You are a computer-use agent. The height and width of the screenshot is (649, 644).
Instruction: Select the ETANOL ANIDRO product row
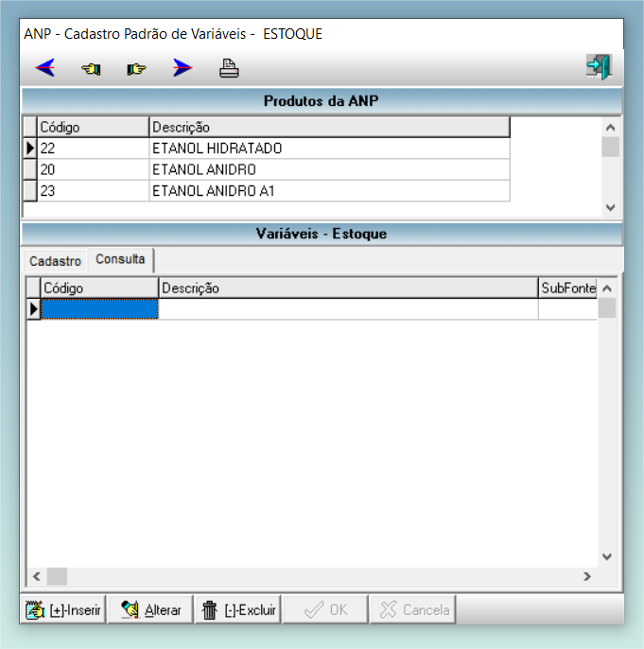(267, 169)
